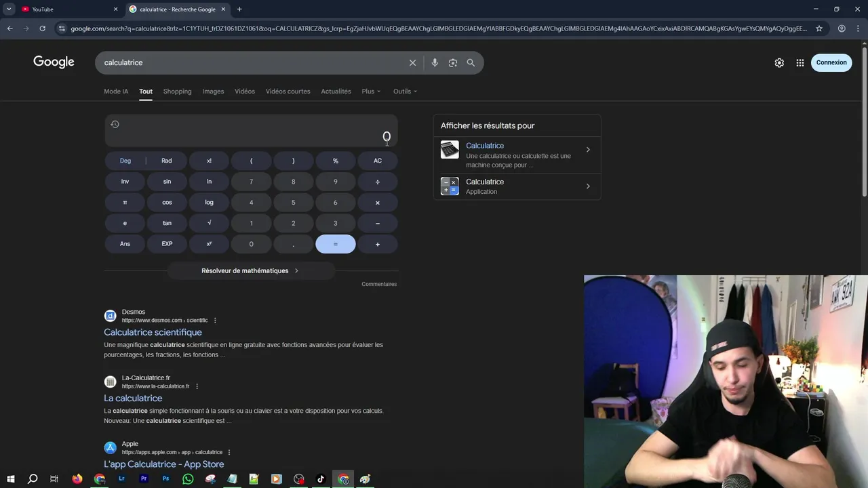Switch calculator to Deg mode
Viewport: 868px width, 488px height.
coord(125,161)
